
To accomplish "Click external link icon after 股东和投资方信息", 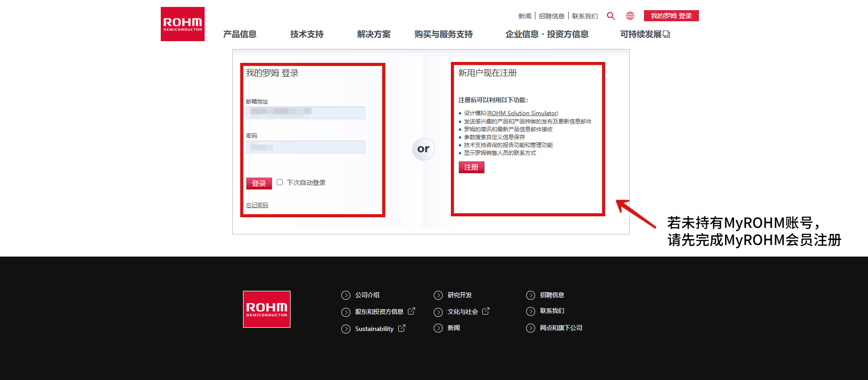I will pyautogui.click(x=412, y=311).
